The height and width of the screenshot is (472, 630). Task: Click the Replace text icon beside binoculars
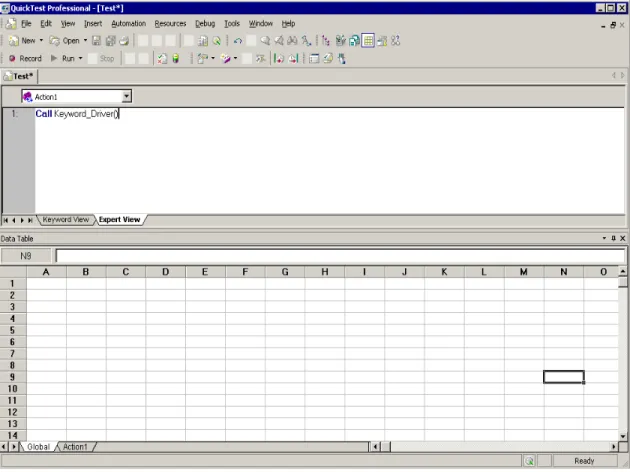click(306, 41)
